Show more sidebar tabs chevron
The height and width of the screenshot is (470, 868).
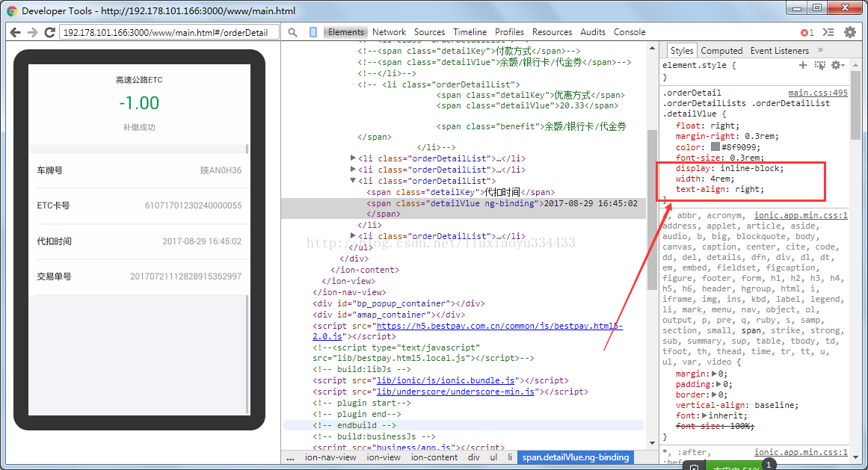click(x=820, y=50)
